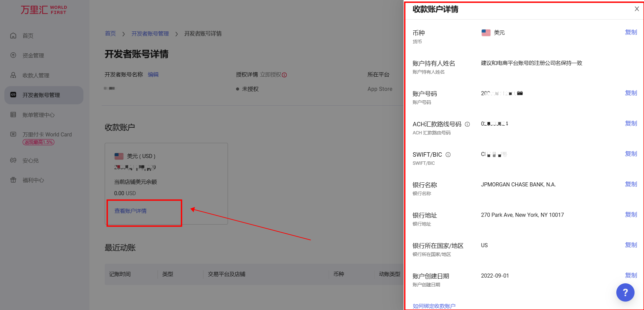Click the 类型 column header
The width and height of the screenshot is (644, 310).
168,274
